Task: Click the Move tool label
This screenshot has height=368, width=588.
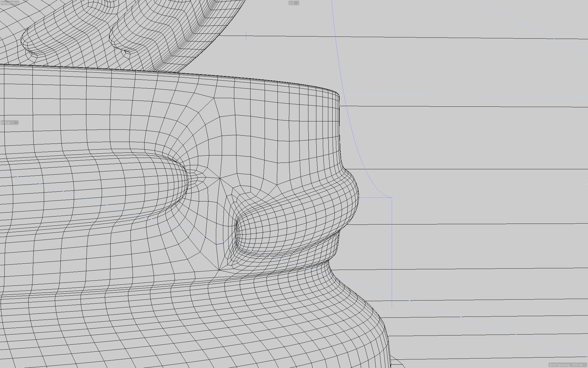Action: click(x=6, y=123)
